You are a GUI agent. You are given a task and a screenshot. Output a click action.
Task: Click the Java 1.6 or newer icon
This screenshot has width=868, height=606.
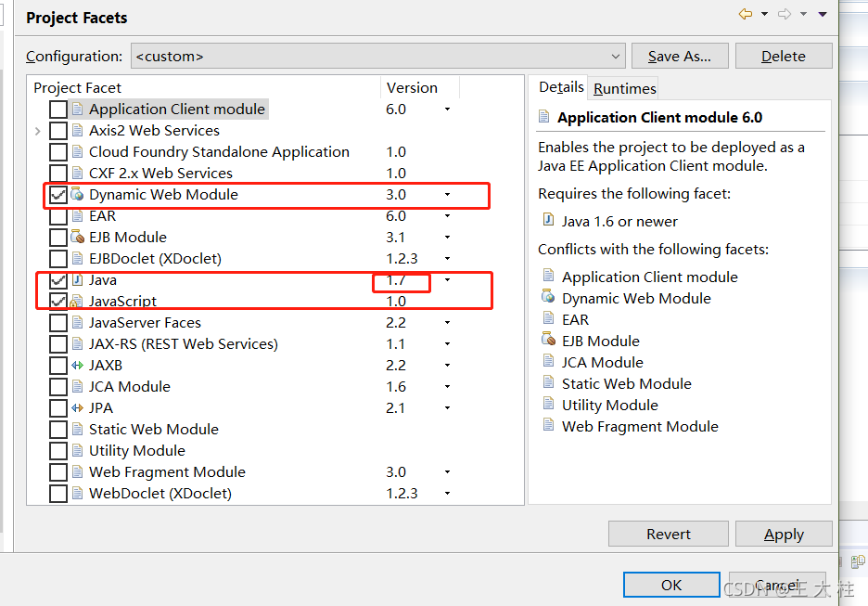[548, 220]
